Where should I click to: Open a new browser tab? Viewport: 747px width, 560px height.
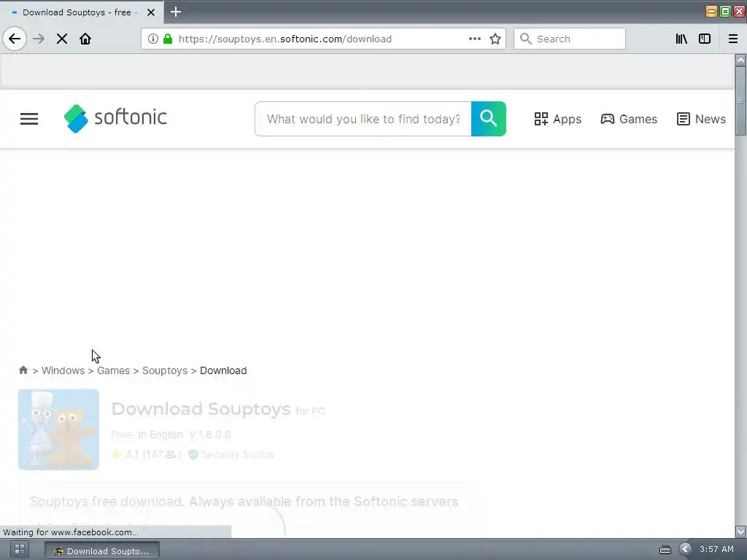click(x=176, y=12)
